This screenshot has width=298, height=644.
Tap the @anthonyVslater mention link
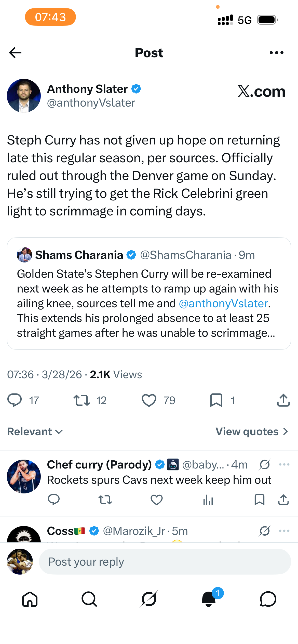click(x=223, y=303)
